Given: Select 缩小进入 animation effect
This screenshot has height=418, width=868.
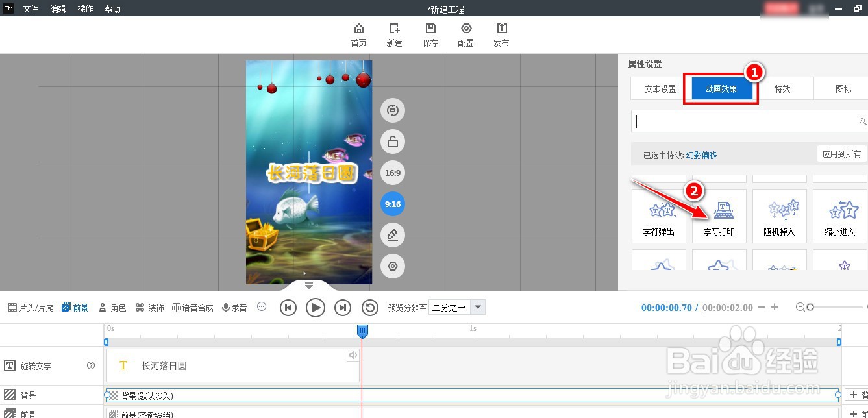Looking at the screenshot, I should click(x=839, y=216).
